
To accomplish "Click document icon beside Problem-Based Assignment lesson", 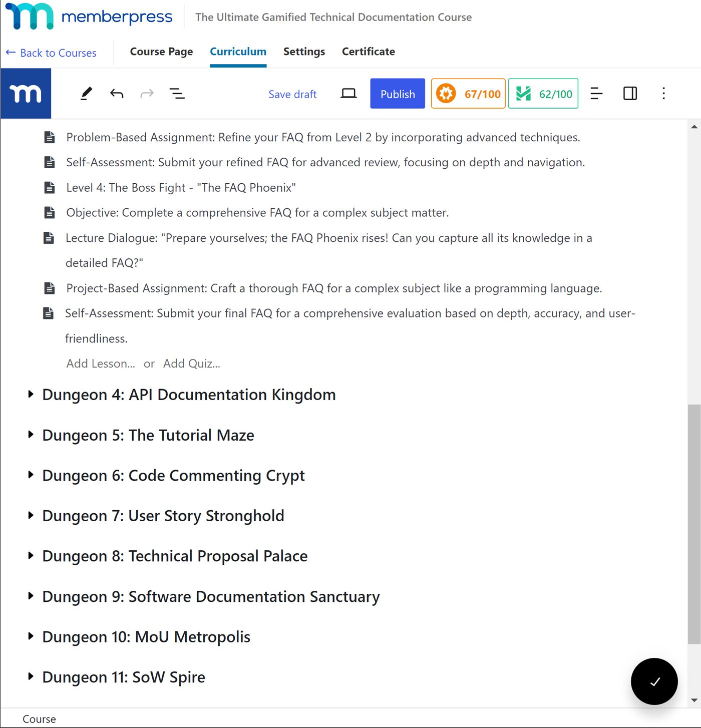I will tap(50, 137).
